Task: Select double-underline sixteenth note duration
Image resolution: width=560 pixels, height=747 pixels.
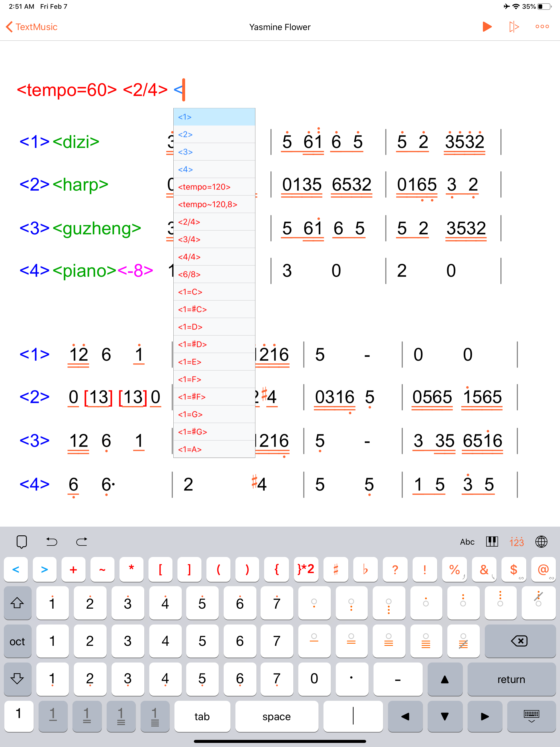Action: (87, 717)
